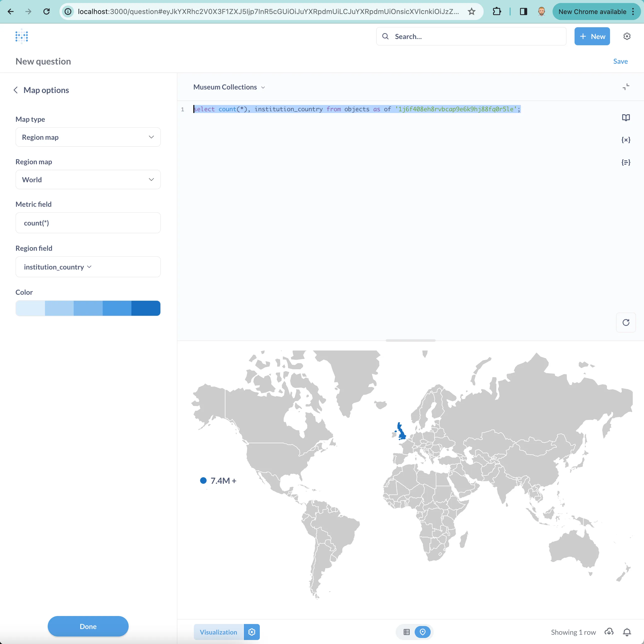Screen dimensions: 644x644
Task: Open the Map type dropdown
Action: (x=88, y=137)
